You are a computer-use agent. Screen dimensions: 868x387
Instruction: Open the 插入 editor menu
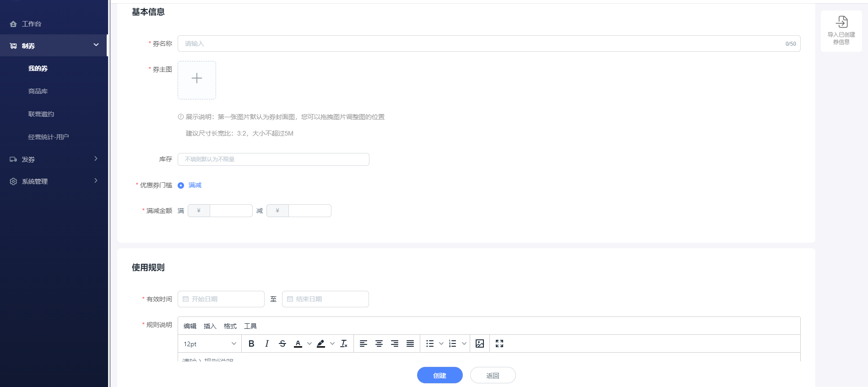[210, 326]
